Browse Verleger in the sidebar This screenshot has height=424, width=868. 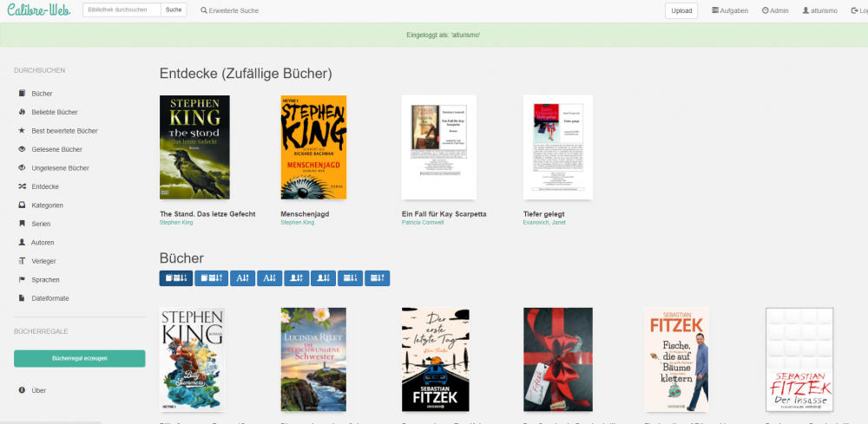[37, 261]
